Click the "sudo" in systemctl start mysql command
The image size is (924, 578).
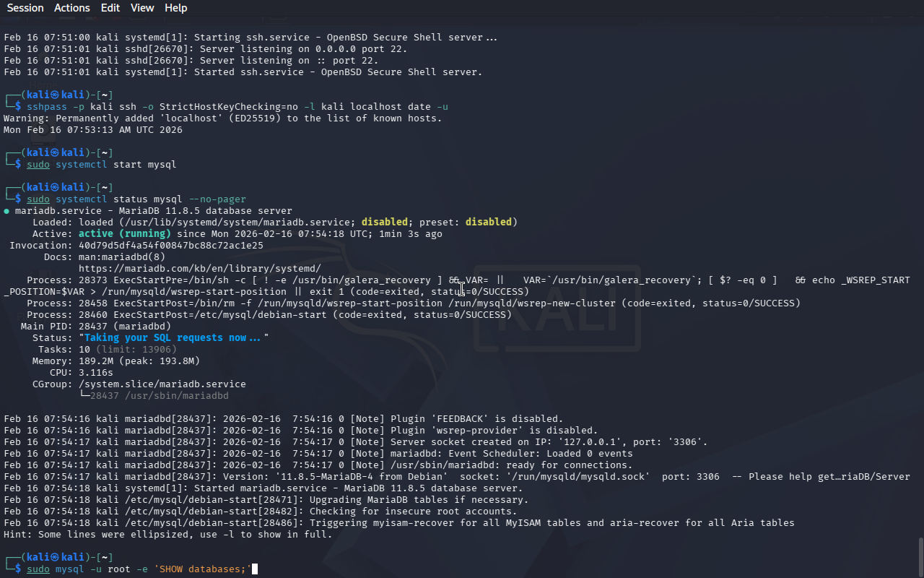pos(38,164)
